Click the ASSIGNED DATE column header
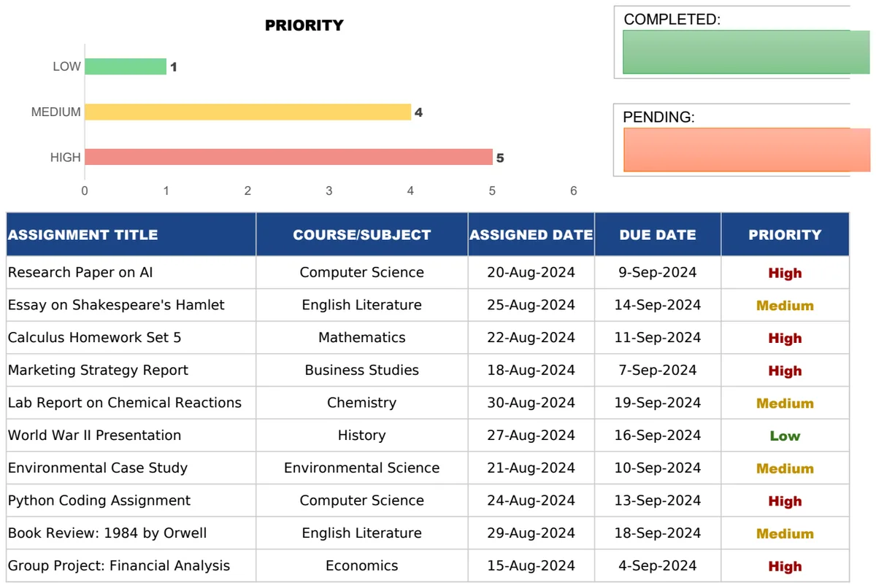The image size is (876, 588). tap(531, 234)
